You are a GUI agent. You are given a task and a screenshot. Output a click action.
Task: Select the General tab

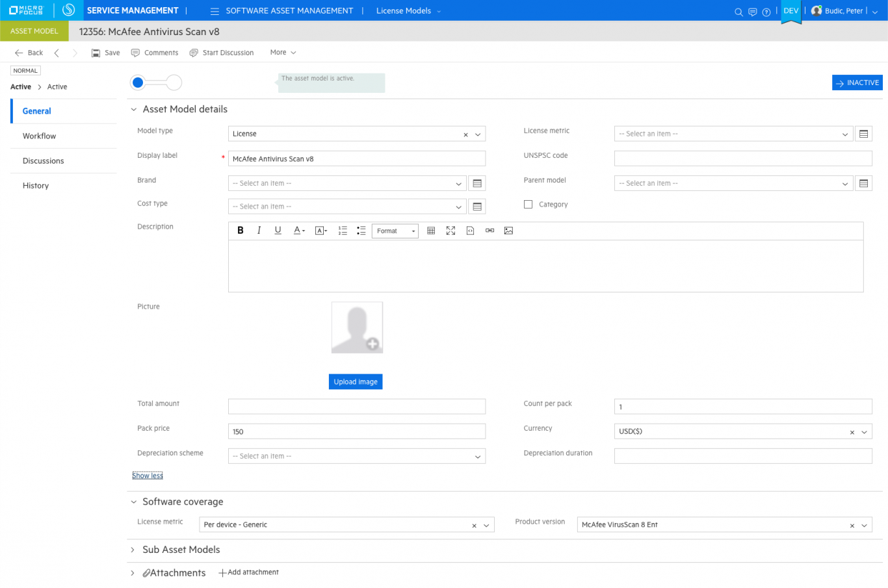click(64, 111)
